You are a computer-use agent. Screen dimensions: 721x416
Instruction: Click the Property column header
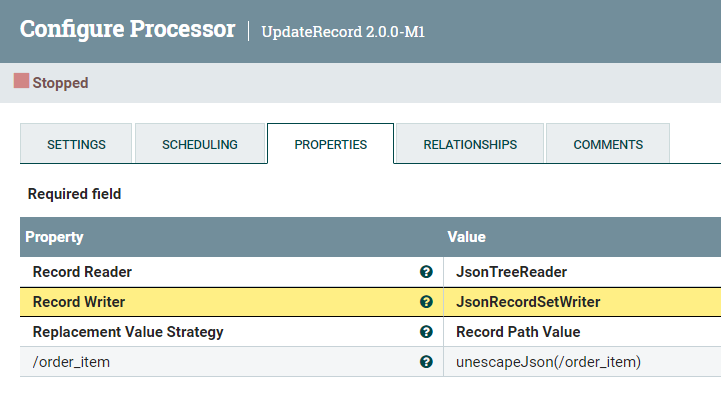point(54,237)
